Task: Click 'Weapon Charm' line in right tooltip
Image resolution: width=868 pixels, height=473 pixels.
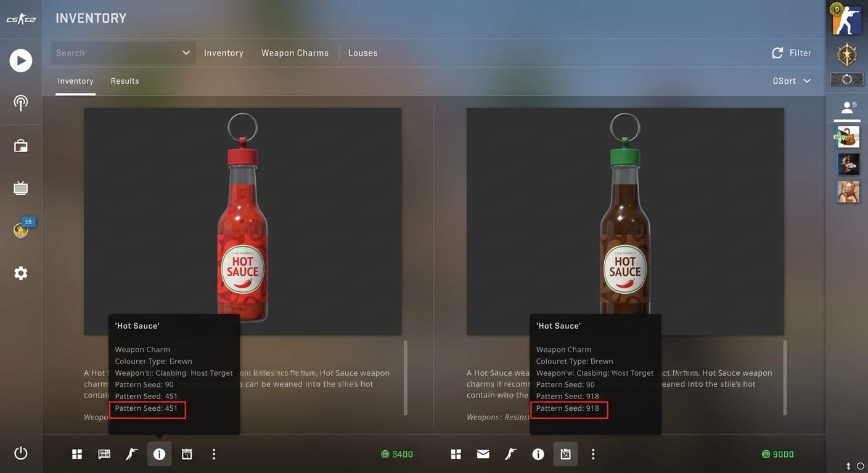Action: [563, 349]
